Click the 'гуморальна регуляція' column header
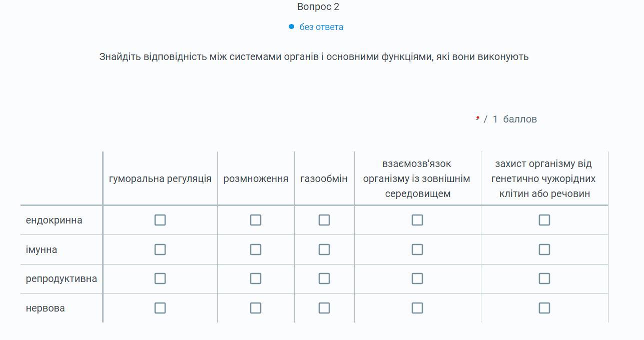The image size is (644, 340). pos(160,178)
